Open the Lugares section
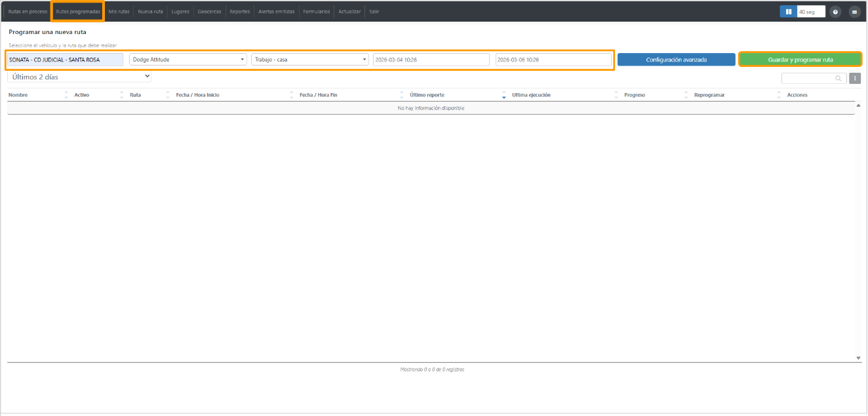Screen dimensions: 868x416 [x=180, y=12]
